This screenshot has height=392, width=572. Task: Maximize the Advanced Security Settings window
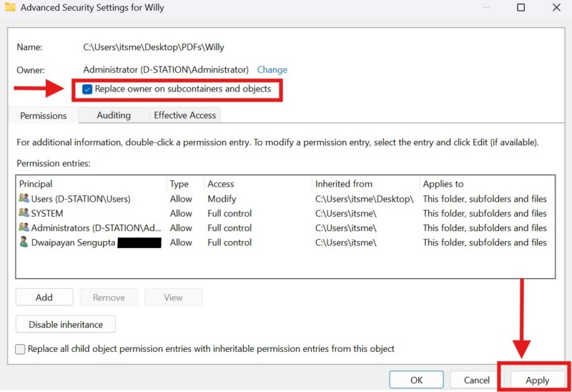521,8
